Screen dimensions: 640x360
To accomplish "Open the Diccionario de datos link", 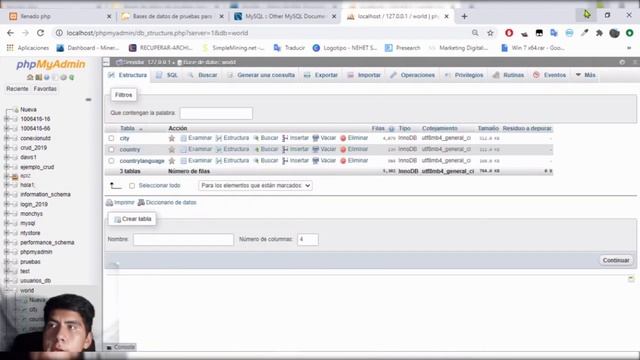I will coord(167,202).
